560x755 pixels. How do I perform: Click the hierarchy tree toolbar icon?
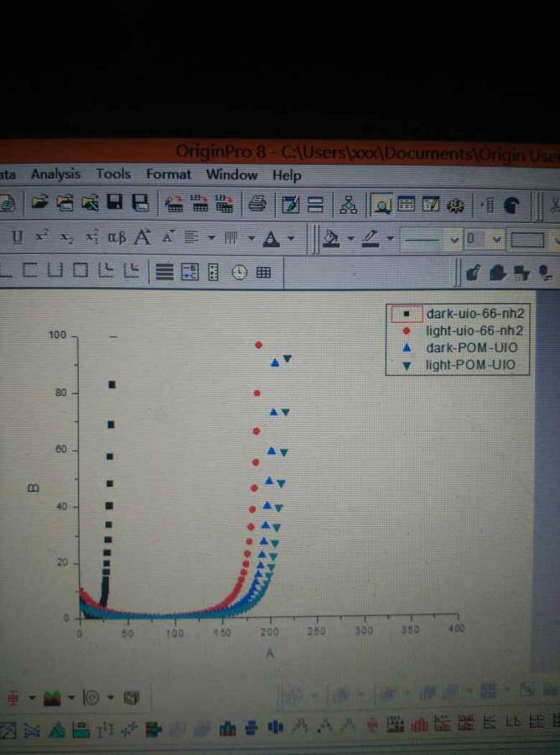(x=348, y=206)
